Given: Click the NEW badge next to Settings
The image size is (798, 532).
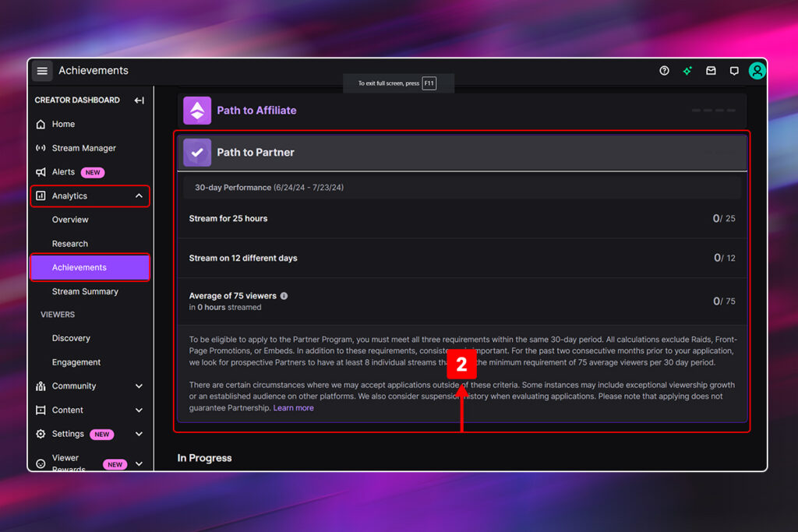Looking at the screenshot, I should tap(102, 435).
